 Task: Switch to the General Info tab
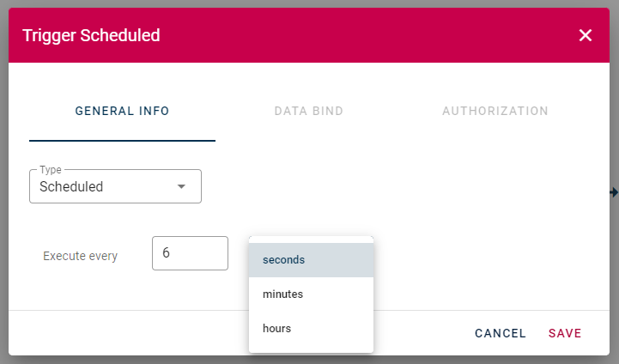(123, 111)
